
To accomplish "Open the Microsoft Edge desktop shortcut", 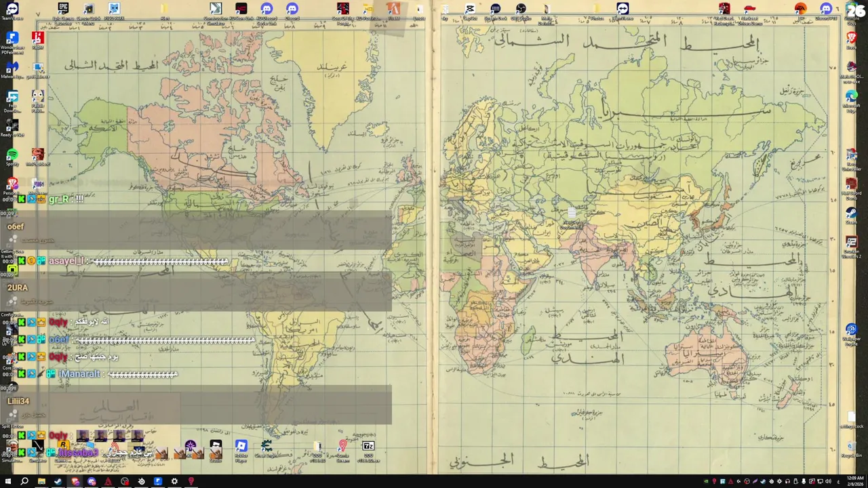I will click(851, 96).
